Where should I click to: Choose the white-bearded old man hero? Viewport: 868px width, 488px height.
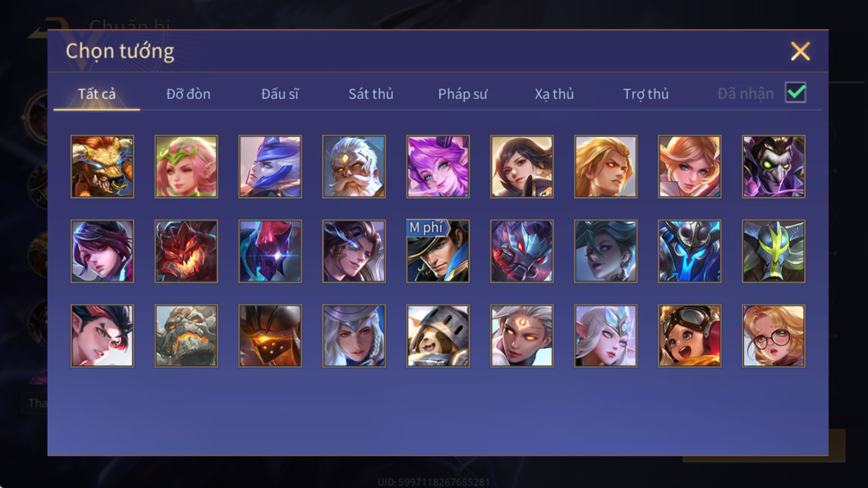tap(354, 166)
